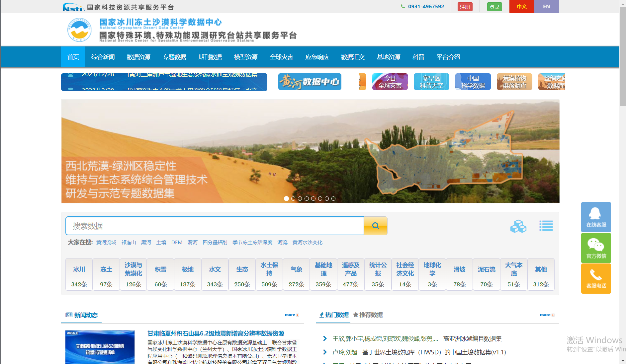Open online customer service (在线客服)
The width and height of the screenshot is (626, 364).
[x=596, y=217]
